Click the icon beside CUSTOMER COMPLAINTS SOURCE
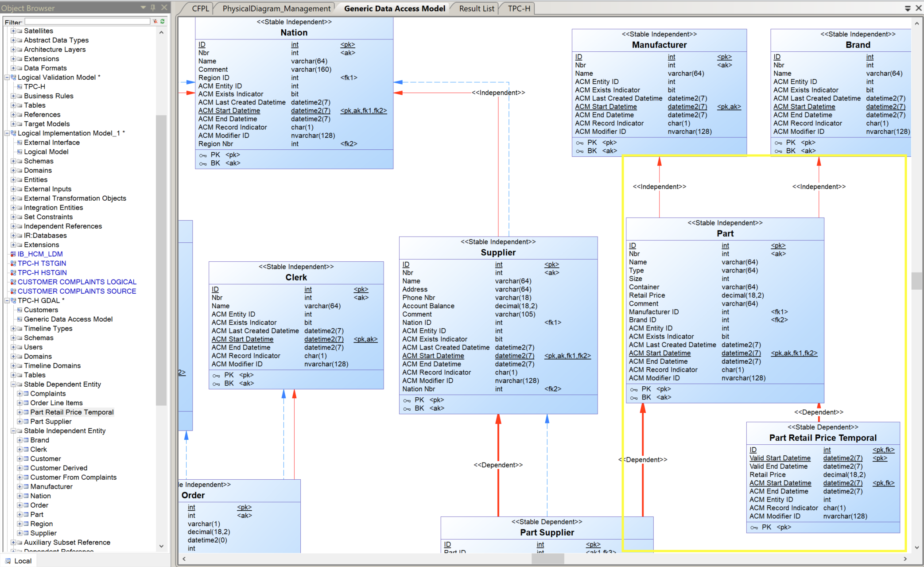Image resolution: width=924 pixels, height=567 pixels. coord(13,291)
